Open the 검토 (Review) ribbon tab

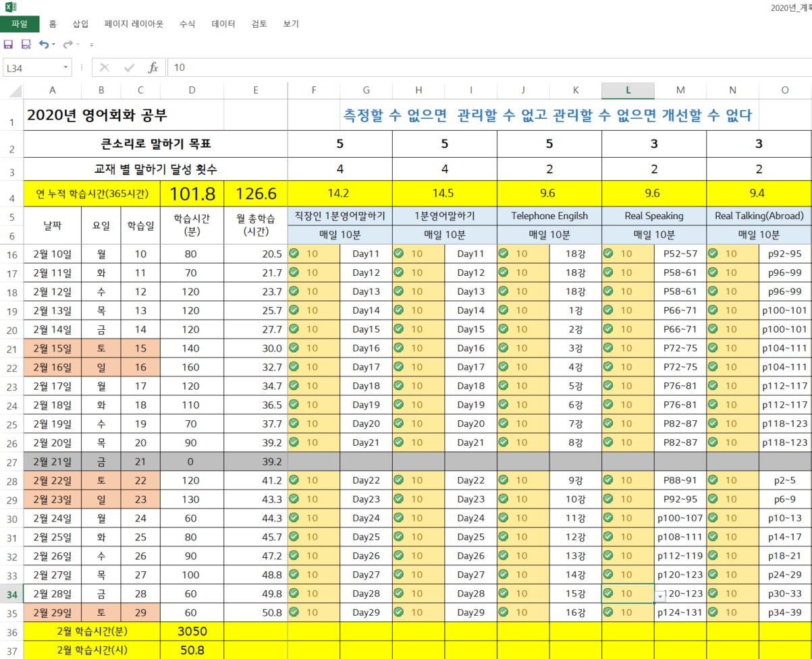coord(258,24)
